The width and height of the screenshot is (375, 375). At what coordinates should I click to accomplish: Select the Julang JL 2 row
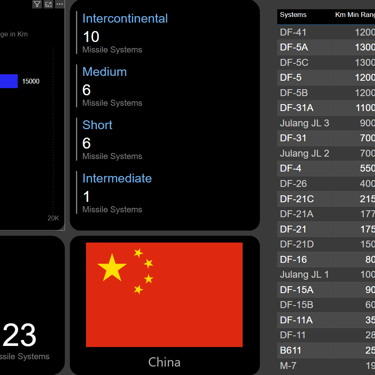click(x=326, y=153)
